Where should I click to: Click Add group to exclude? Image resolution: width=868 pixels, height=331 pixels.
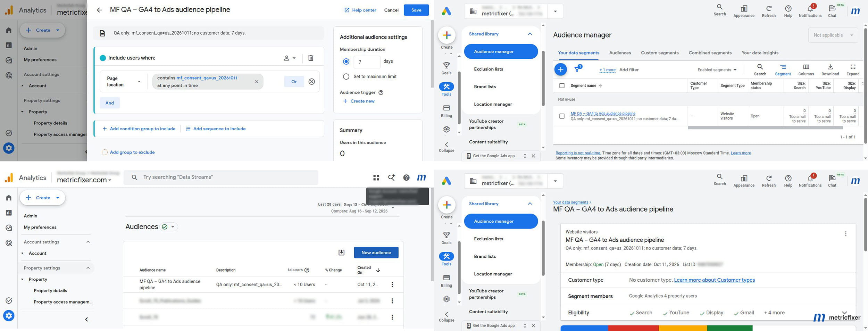tap(128, 152)
